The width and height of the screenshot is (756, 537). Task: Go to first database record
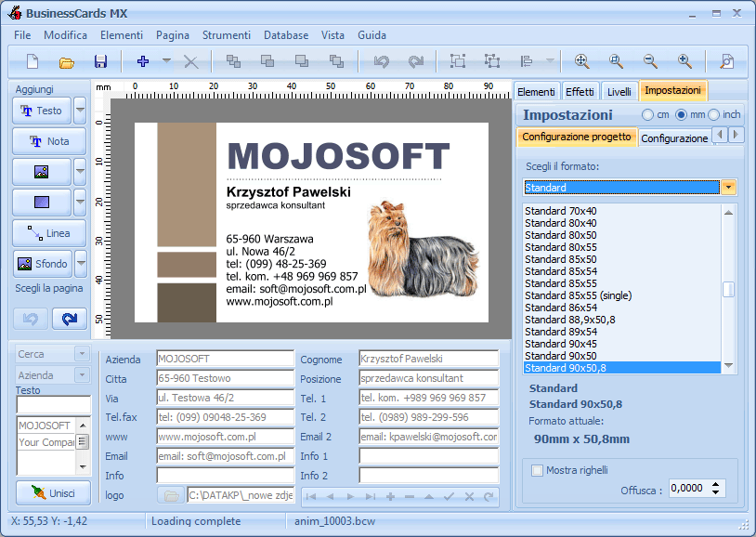(x=311, y=496)
